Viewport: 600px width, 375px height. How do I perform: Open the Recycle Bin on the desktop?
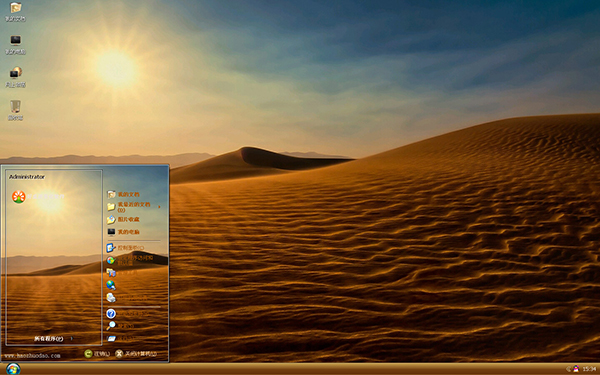tap(16, 110)
